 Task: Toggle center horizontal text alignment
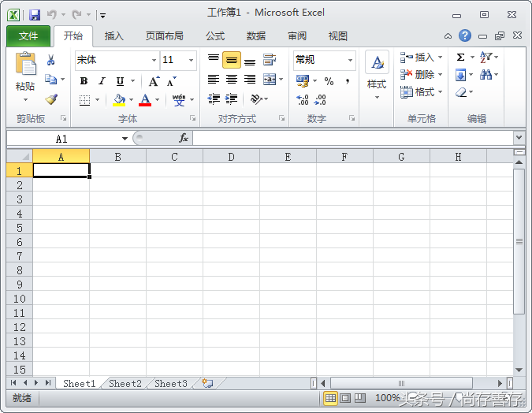232,80
